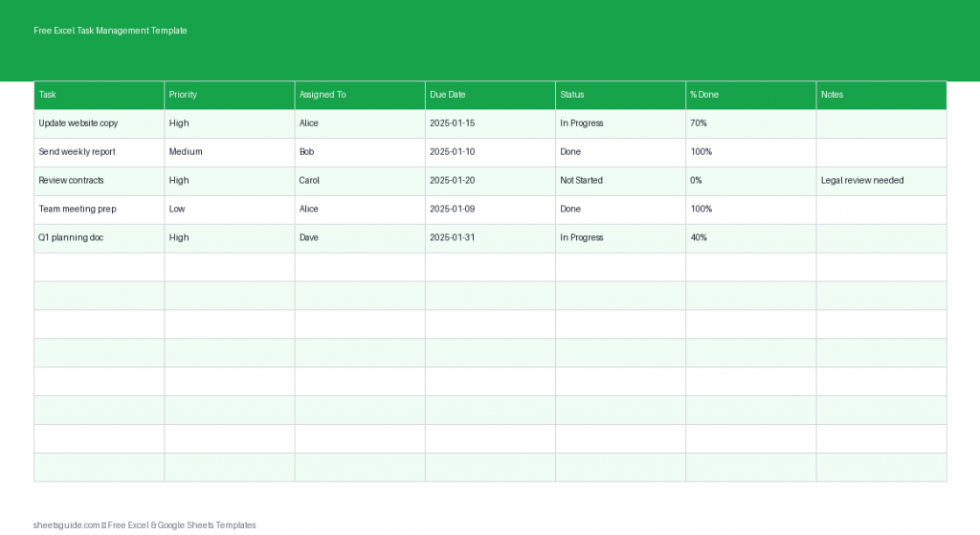The image size is (980, 535).
Task: Select the Due Date column header
Action: [490, 95]
